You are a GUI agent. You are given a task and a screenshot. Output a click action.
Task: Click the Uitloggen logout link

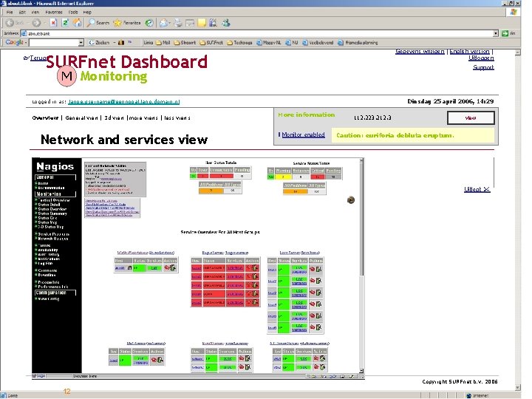pyautogui.click(x=481, y=58)
